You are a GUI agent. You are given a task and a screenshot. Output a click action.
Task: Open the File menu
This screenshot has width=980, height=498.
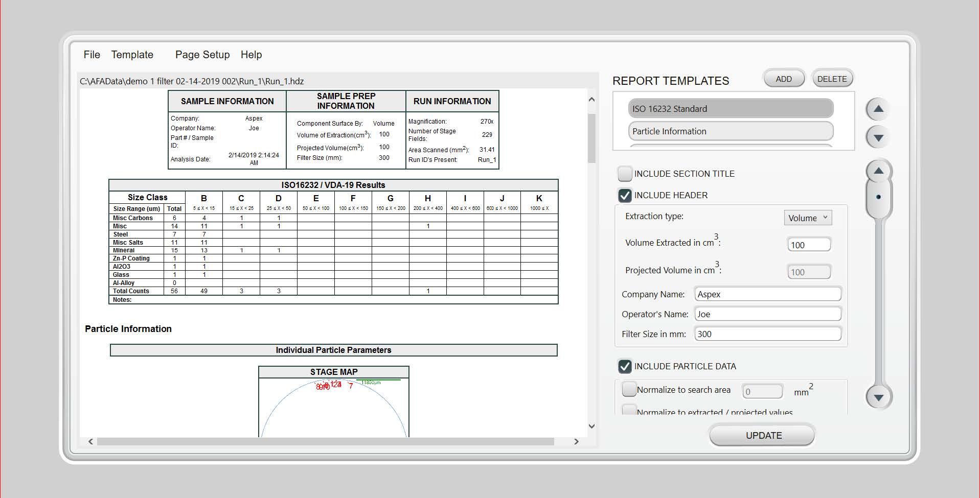point(92,55)
